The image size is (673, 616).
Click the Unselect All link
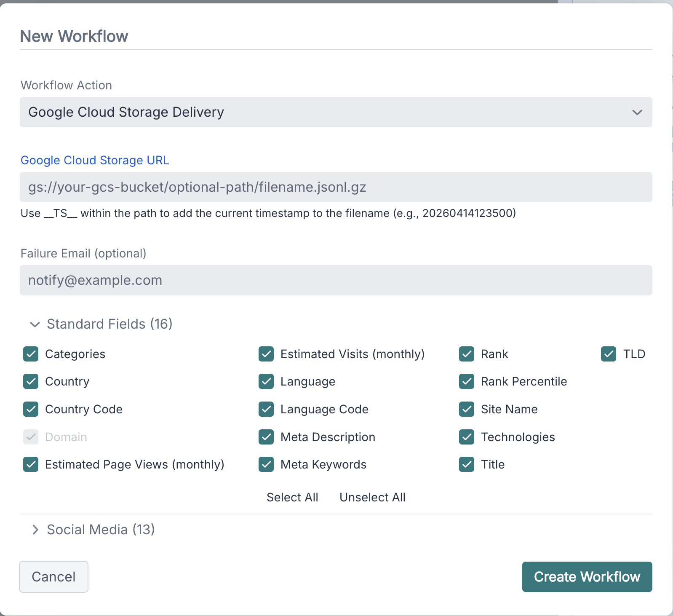(x=372, y=497)
